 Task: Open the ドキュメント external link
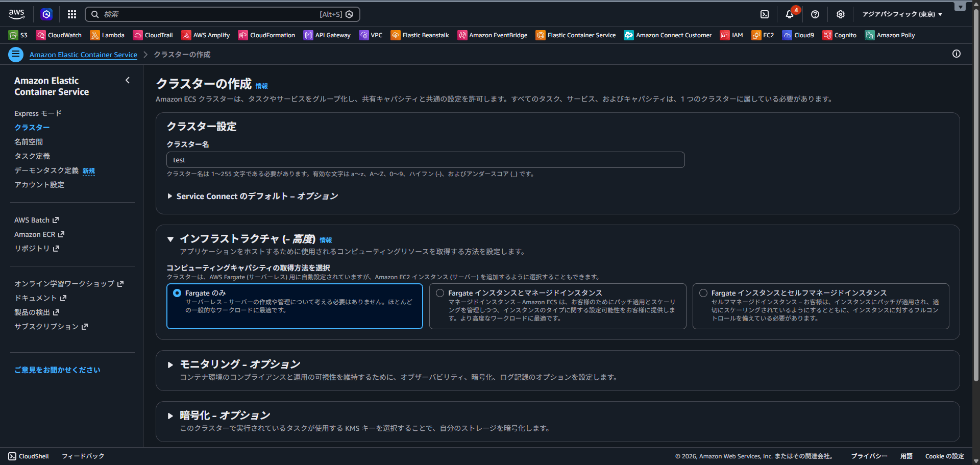40,298
